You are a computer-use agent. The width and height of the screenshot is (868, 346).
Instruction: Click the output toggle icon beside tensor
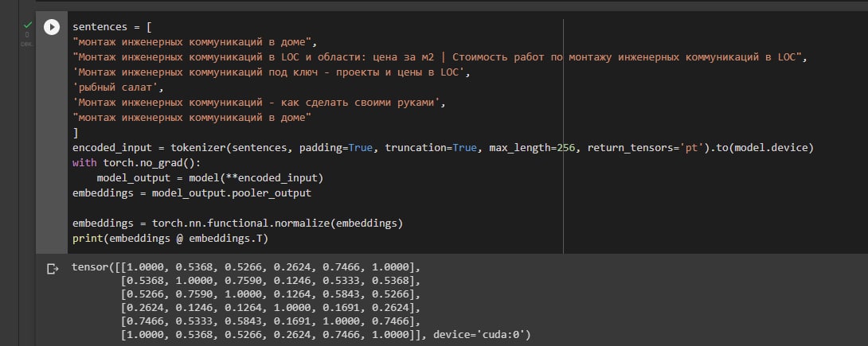coord(53,269)
